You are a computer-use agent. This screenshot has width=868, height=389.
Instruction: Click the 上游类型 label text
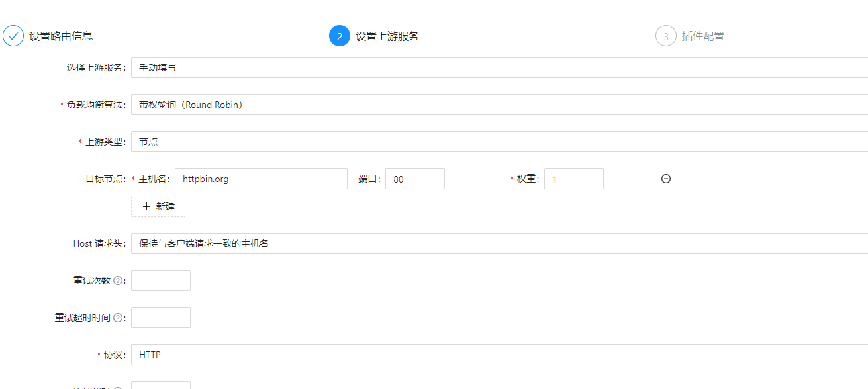[105, 142]
